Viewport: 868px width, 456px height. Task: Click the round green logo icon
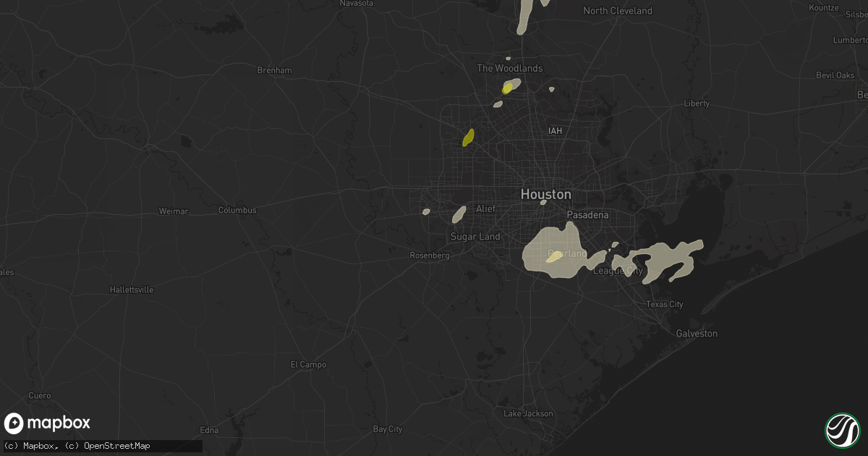(x=842, y=430)
